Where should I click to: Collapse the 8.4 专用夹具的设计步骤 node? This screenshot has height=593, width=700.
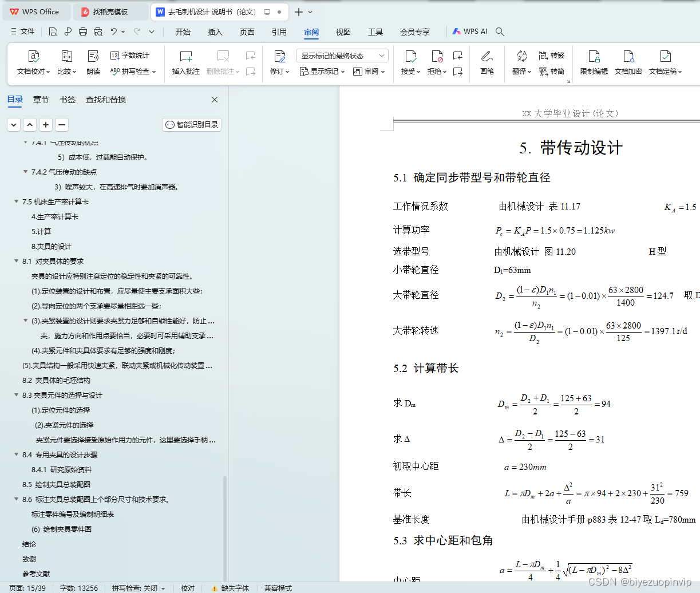pos(16,455)
